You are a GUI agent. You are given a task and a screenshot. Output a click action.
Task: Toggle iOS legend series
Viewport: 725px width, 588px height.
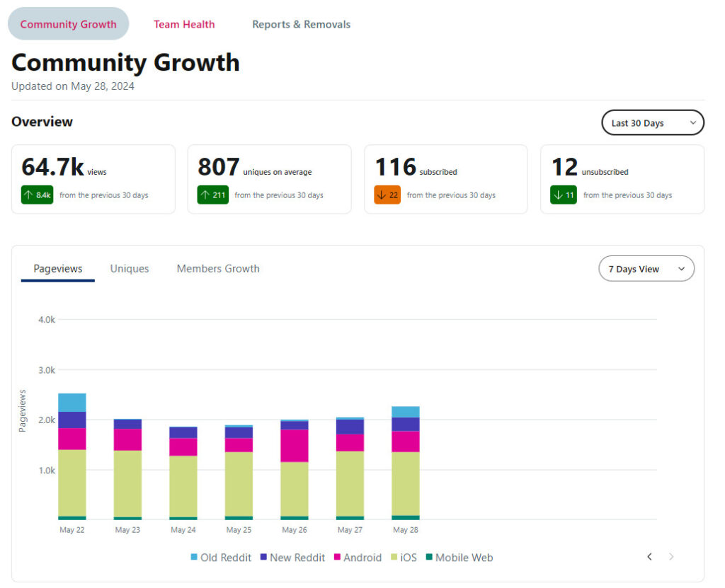tap(403, 558)
